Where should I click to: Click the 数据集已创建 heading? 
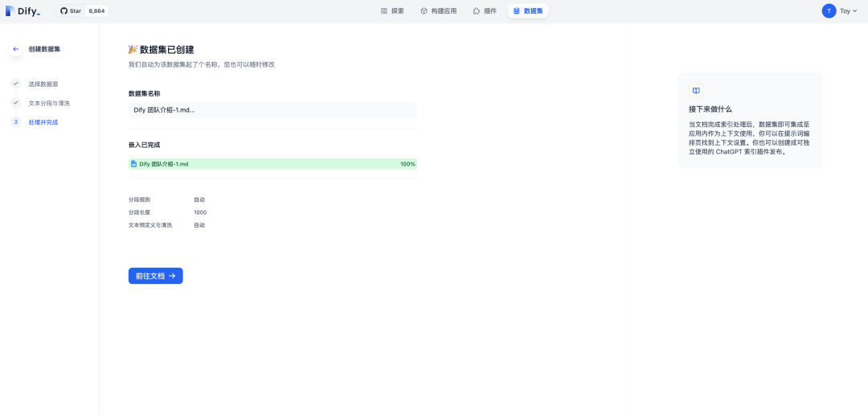pos(166,50)
